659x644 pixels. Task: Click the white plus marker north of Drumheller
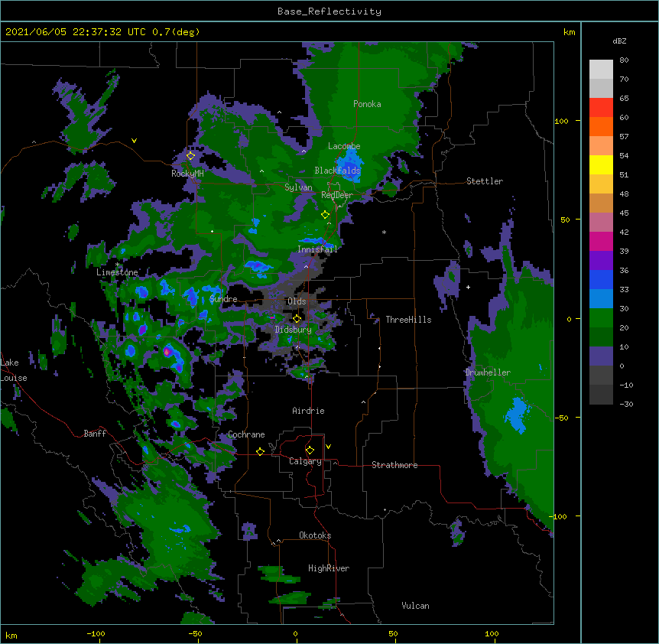coord(468,287)
